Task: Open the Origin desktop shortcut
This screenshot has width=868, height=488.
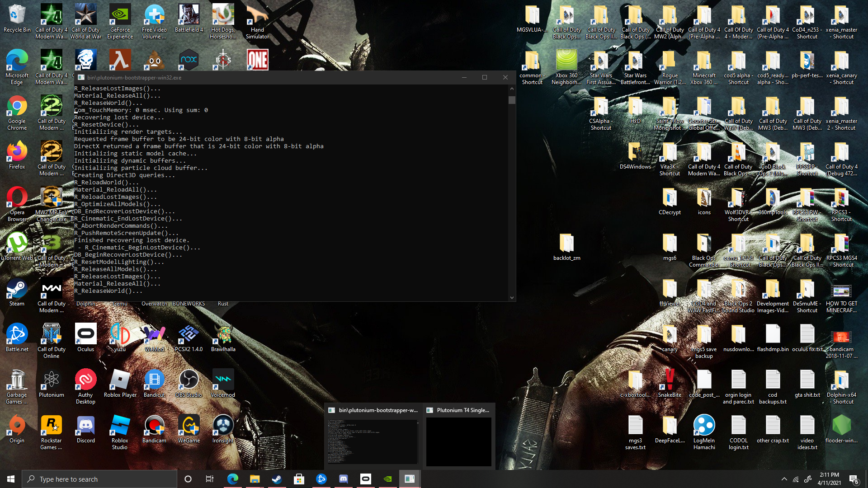Action: 17,429
